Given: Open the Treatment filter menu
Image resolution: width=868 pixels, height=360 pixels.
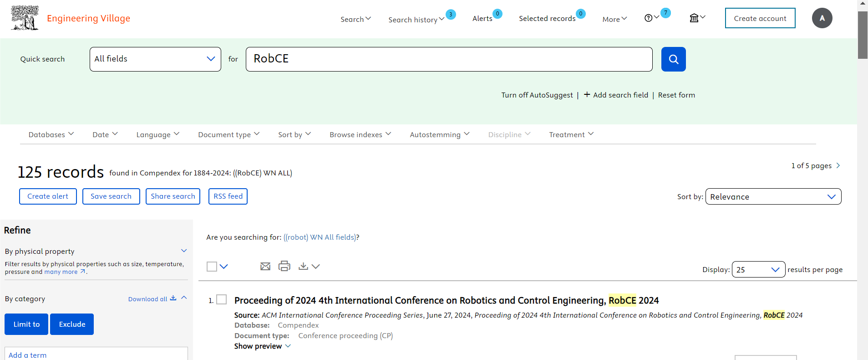Looking at the screenshot, I should (571, 134).
